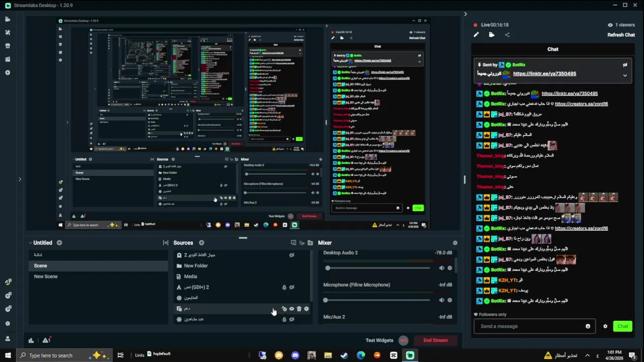This screenshot has width=644, height=362.
Task: Open File Explorer from the taskbar
Action: coord(328,355)
